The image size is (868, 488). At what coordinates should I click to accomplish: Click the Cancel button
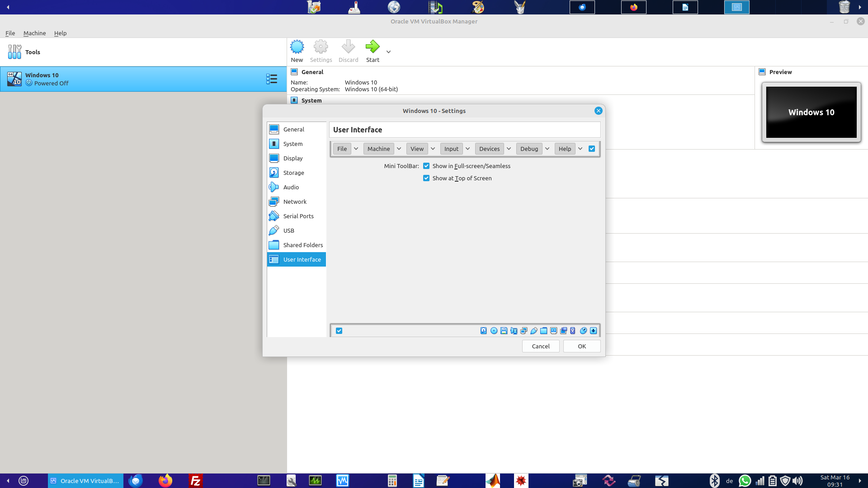click(541, 346)
